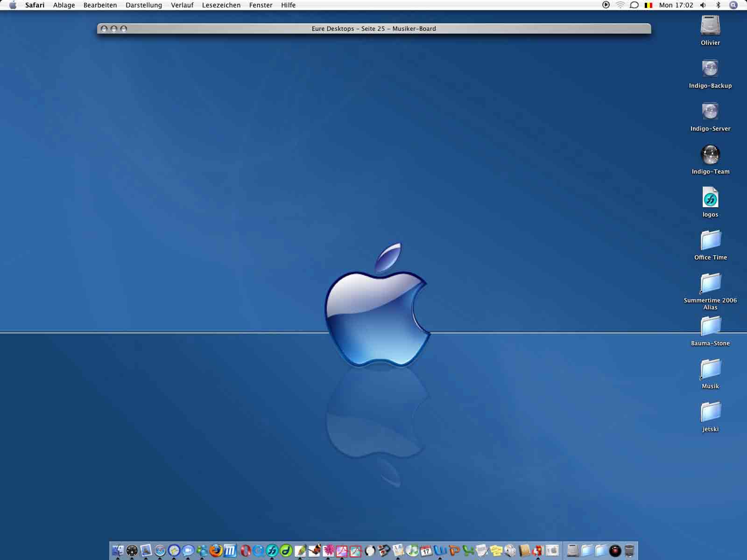Select the jetski folder
The height and width of the screenshot is (560, 747).
(x=710, y=412)
